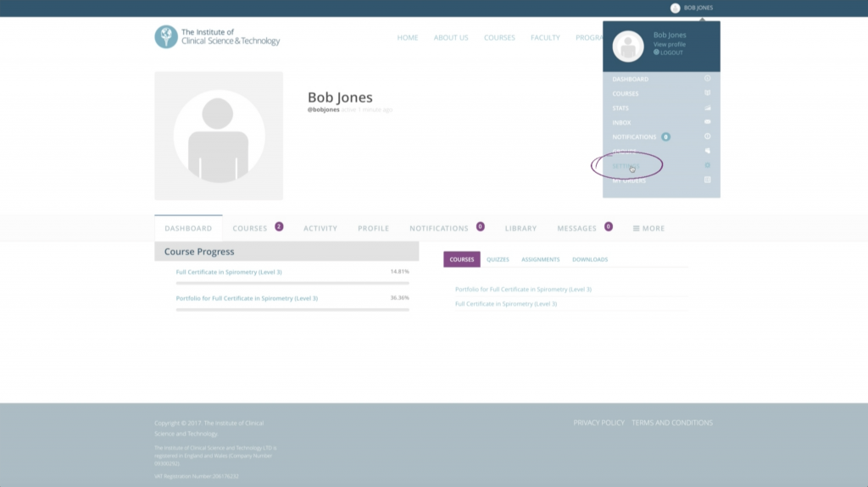The image size is (868, 487).
Task: Open Full Certificate in Spirometry course progress link
Action: [229, 272]
